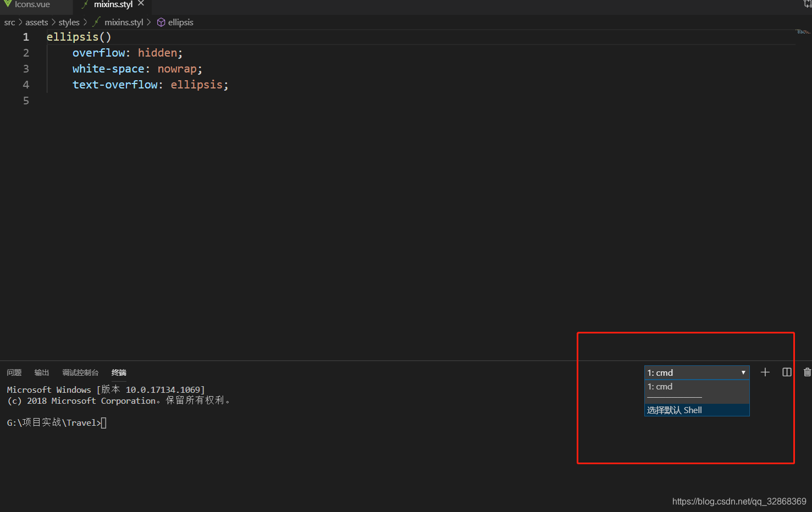Click the overflow property name
Screen dimensions: 812x512
tap(99, 53)
